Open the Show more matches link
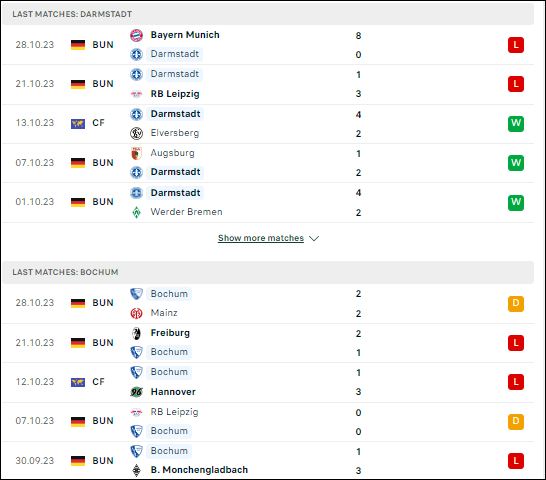The image size is (546, 480). pyautogui.click(x=261, y=238)
